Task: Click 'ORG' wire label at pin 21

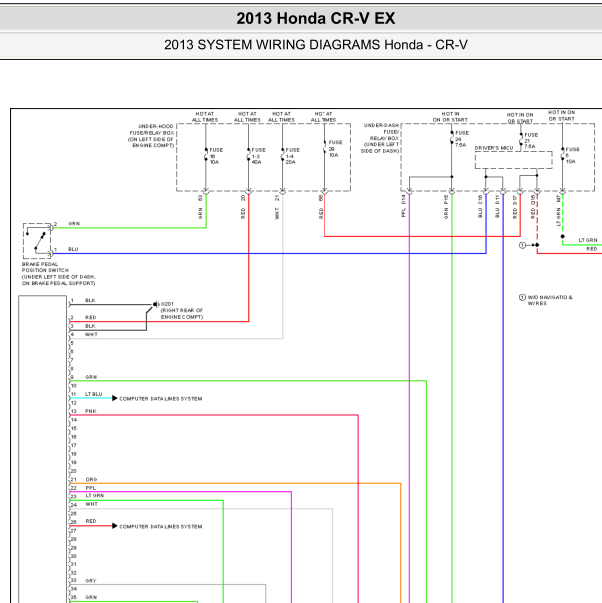Action: [91, 479]
